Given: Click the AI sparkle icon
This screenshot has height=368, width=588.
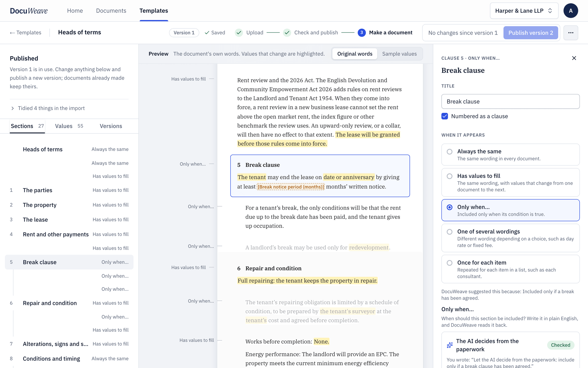Looking at the screenshot, I should click(x=450, y=345).
